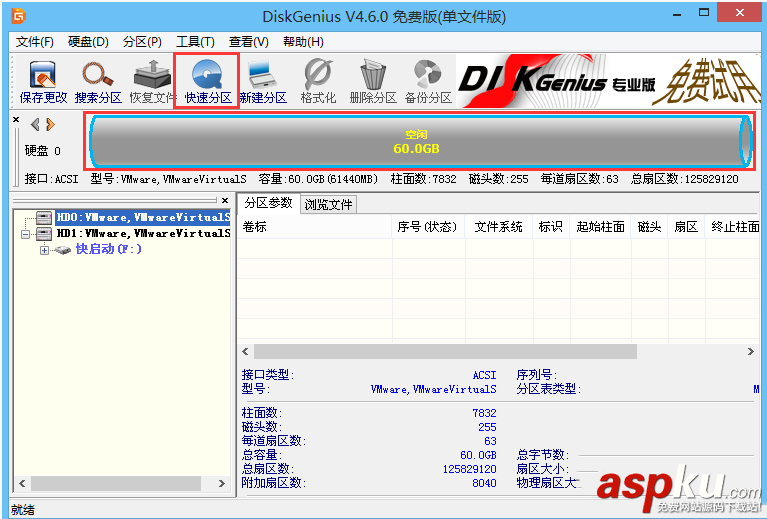The image size is (767, 519).
Task: Click the 附加扇区数 value 8040
Action: click(x=484, y=483)
